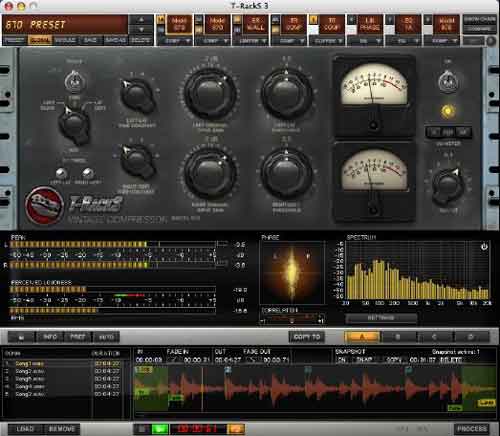
Task: Click the DELETE preset button
Action: coord(140,40)
